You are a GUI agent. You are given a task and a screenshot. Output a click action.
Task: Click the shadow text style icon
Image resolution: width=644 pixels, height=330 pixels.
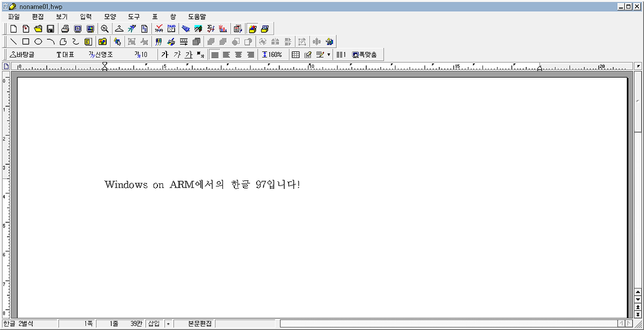coord(200,54)
